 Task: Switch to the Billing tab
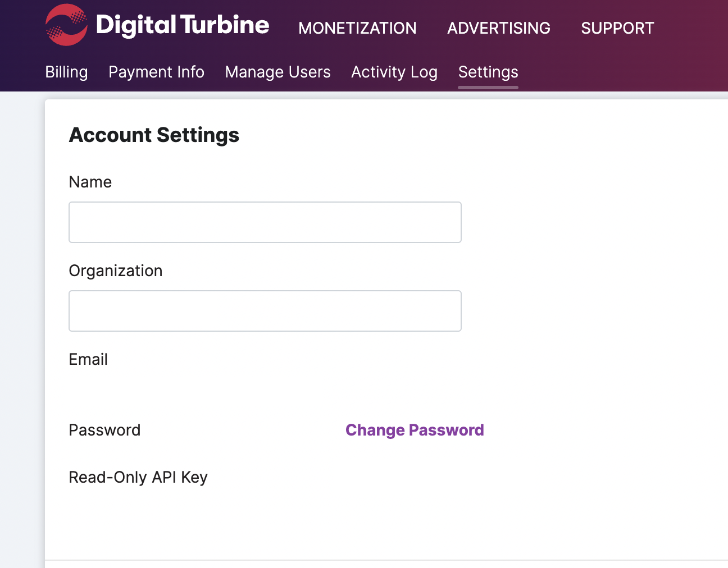point(66,72)
